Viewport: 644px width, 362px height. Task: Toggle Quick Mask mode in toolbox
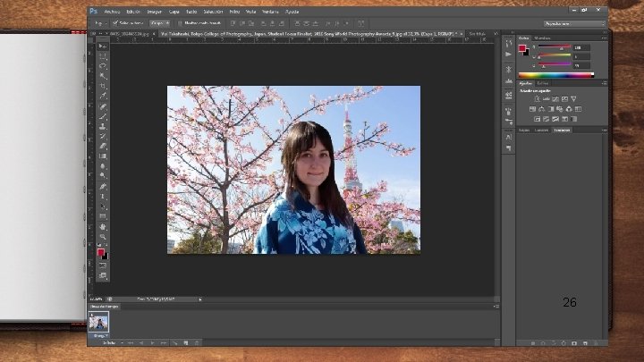(102, 265)
